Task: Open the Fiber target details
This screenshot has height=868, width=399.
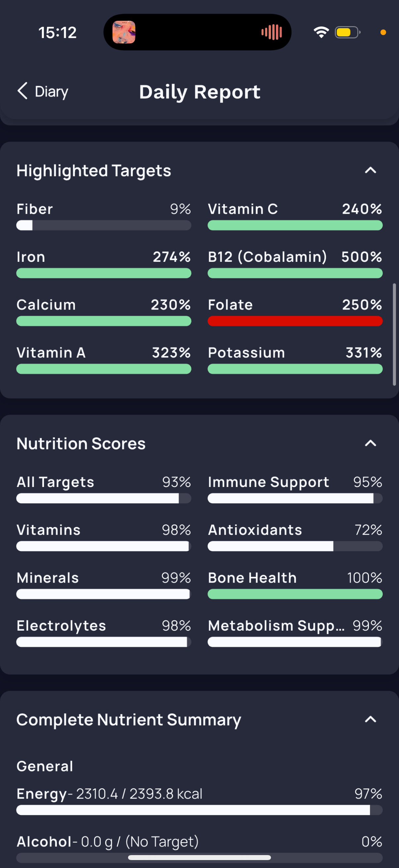Action: pos(104,216)
